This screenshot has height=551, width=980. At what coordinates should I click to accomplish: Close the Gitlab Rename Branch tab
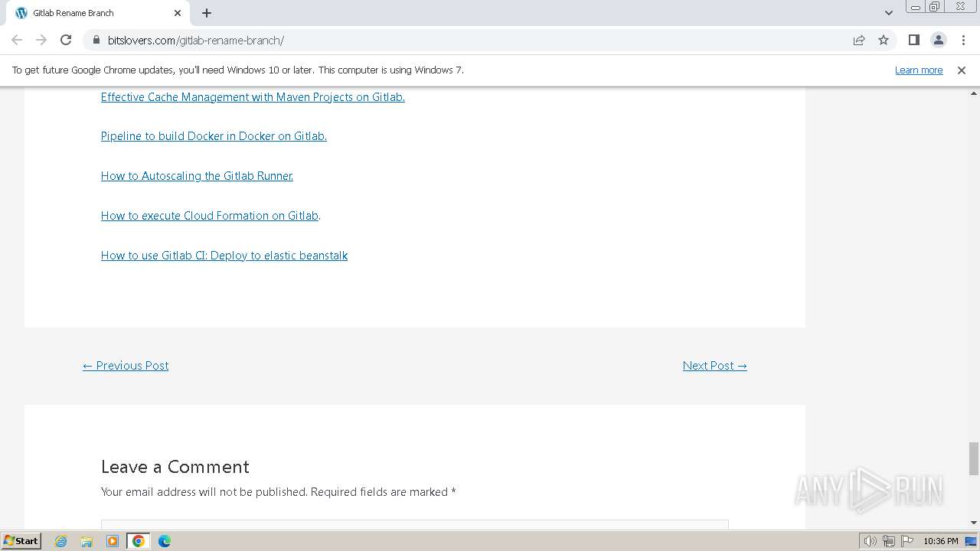pyautogui.click(x=178, y=13)
